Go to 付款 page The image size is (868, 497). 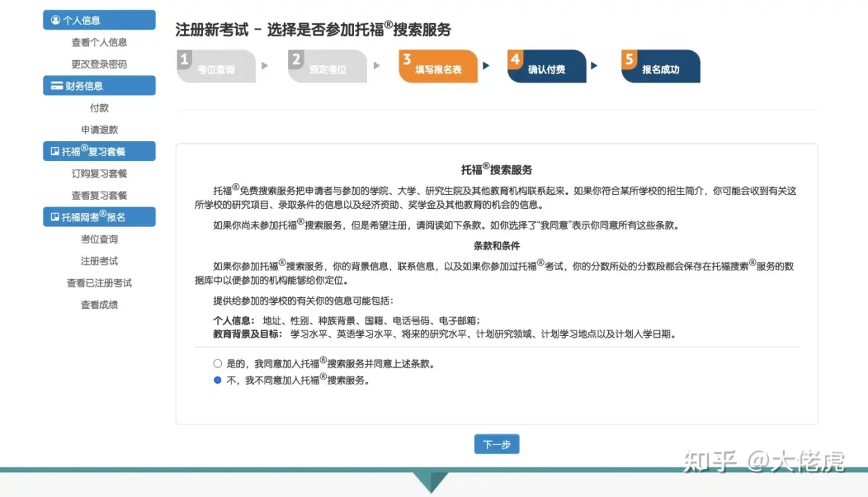99,108
